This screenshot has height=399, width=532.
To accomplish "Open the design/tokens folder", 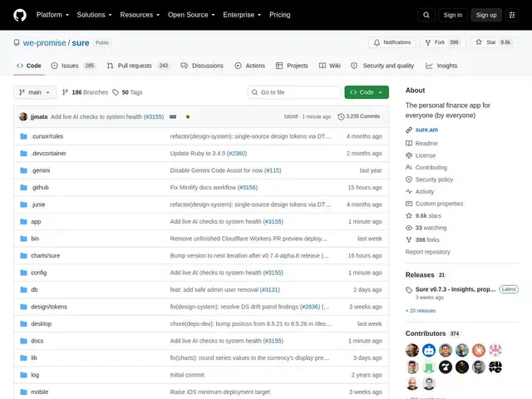I will [49, 307].
